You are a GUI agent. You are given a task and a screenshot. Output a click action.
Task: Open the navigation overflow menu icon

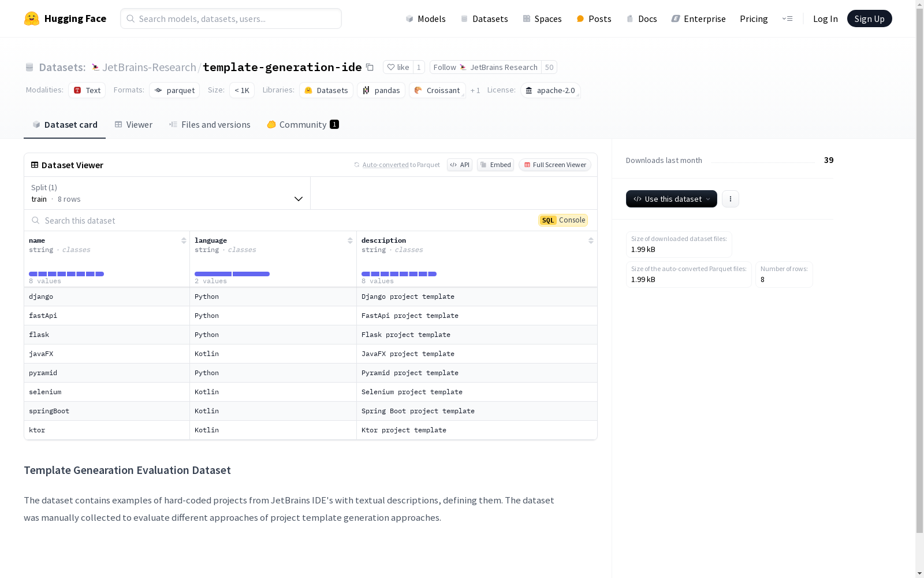tap(787, 18)
